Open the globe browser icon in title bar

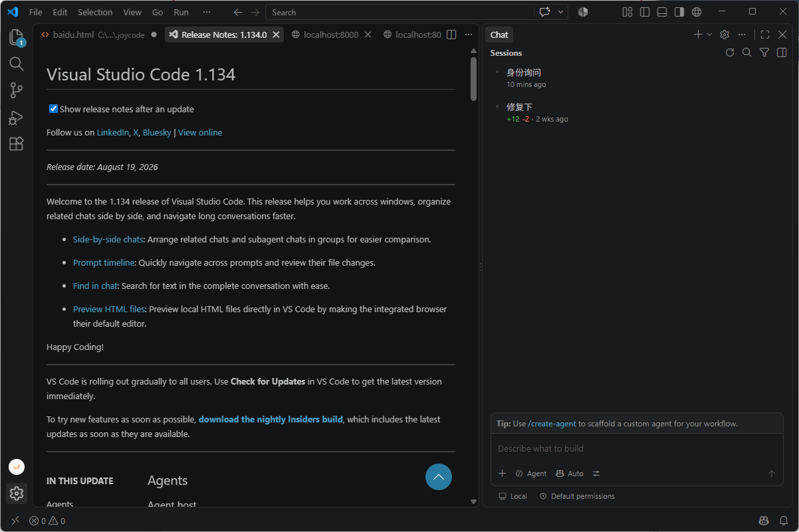click(x=697, y=12)
